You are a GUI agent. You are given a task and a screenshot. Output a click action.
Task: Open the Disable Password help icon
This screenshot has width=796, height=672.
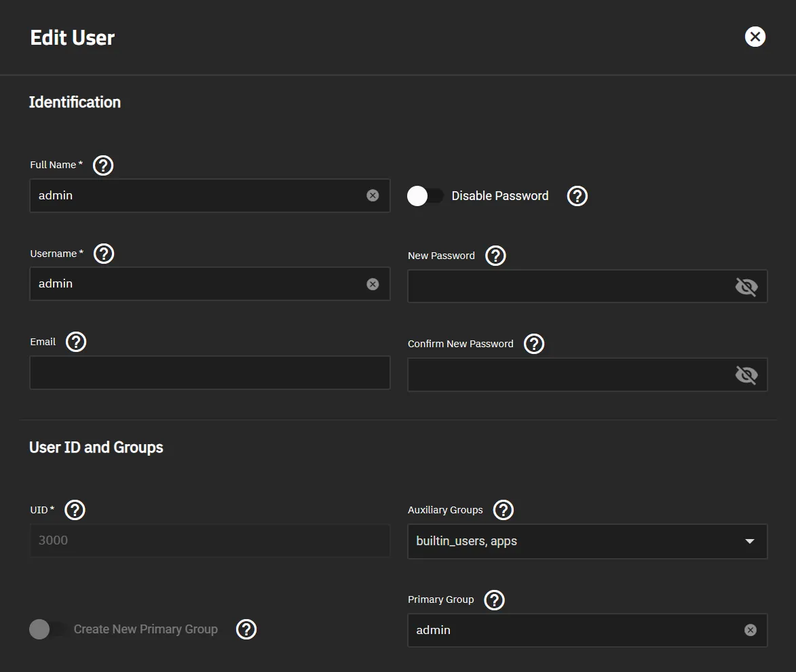point(577,196)
